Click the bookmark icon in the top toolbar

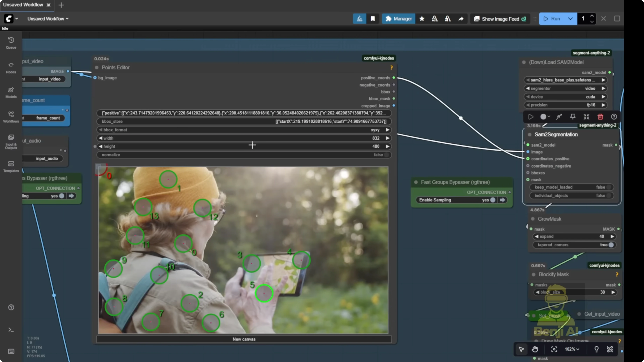(373, 19)
